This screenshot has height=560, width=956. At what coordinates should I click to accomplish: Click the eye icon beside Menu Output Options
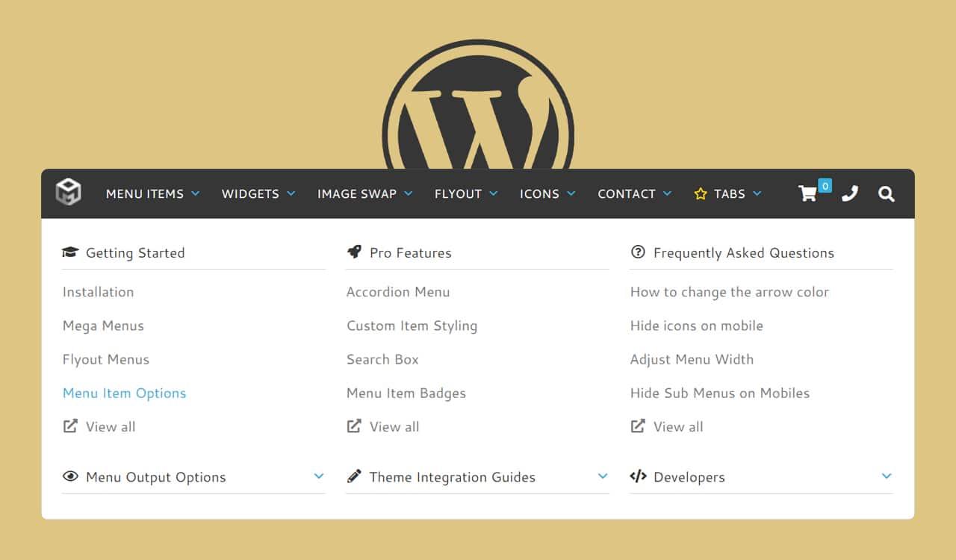tap(70, 476)
